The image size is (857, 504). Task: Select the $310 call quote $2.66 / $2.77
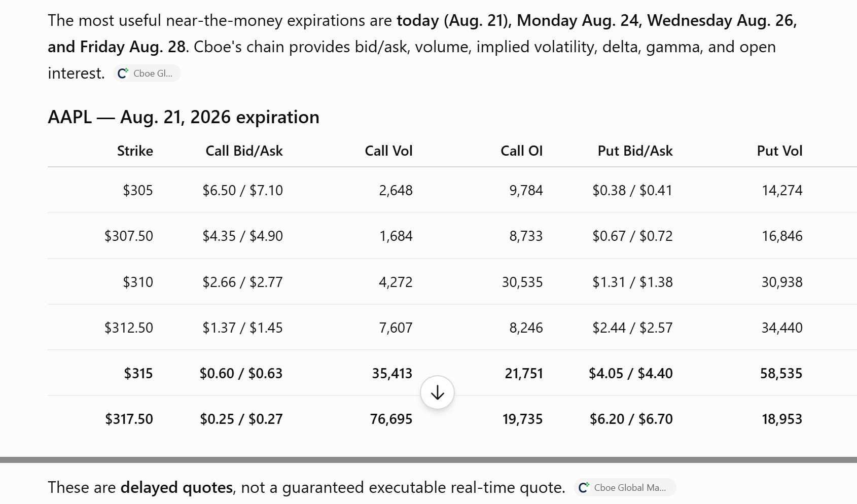coord(242,282)
